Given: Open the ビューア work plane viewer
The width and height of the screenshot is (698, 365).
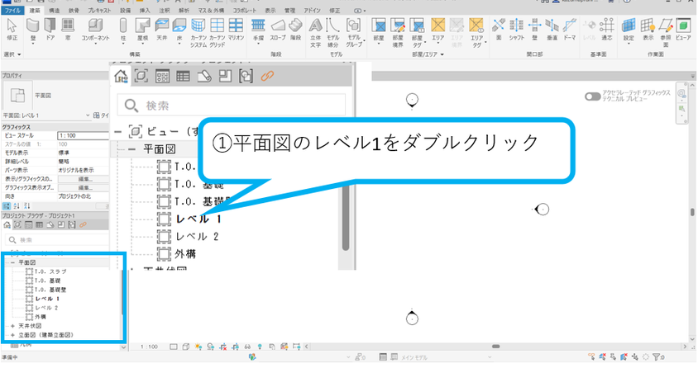Looking at the screenshot, I should point(683,29).
